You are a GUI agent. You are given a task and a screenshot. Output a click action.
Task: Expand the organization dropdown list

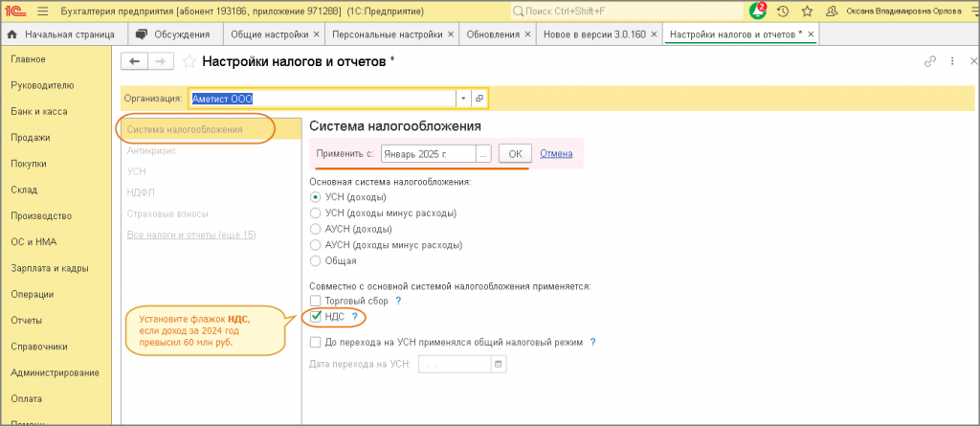(463, 99)
